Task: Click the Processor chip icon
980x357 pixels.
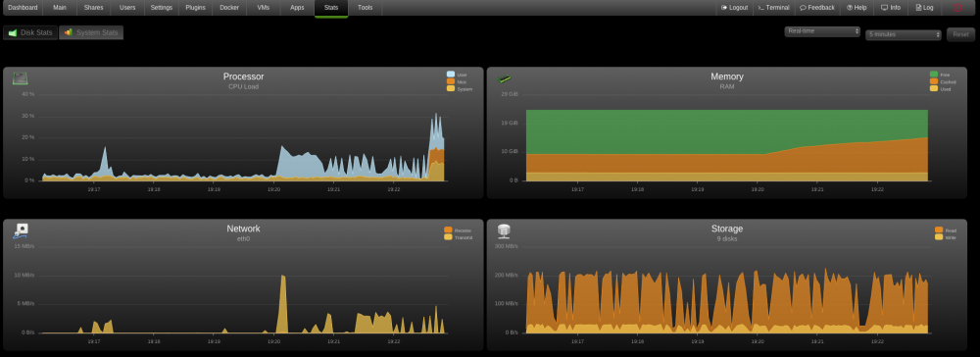Action: click(x=21, y=78)
